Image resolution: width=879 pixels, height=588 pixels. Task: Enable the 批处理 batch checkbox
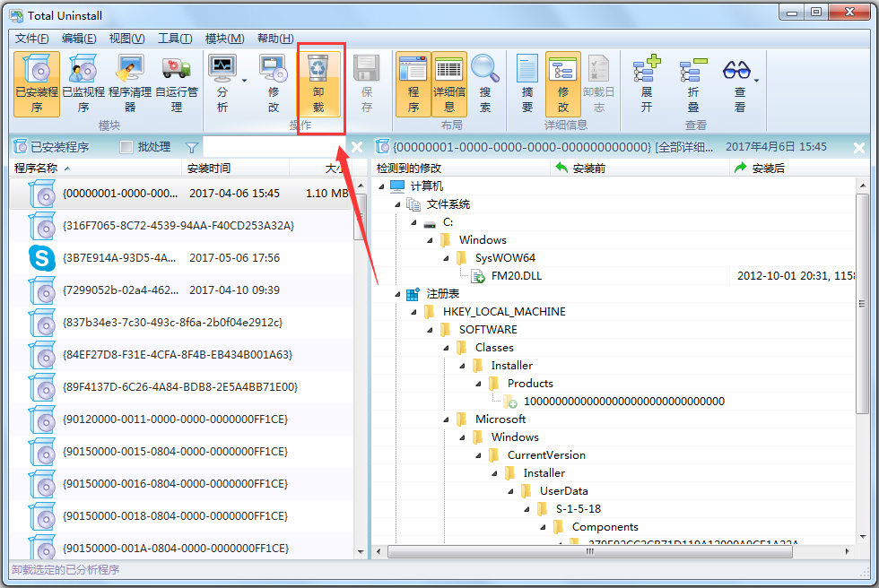pyautogui.click(x=126, y=147)
